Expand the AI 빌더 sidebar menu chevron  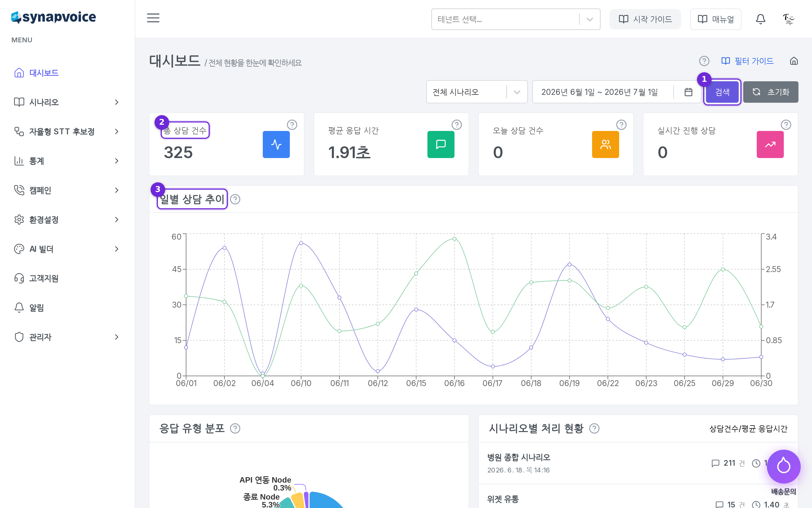(117, 249)
